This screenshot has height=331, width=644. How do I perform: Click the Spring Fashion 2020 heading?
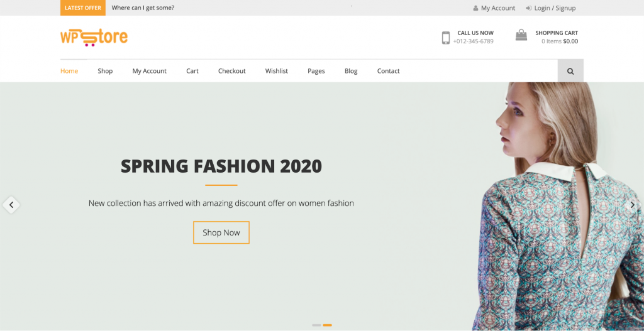pos(221,166)
